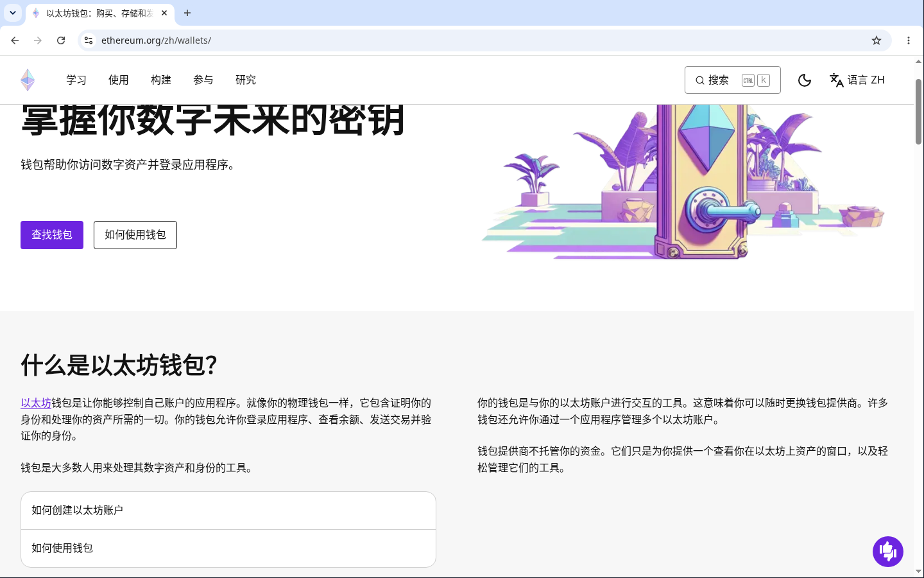Image resolution: width=924 pixels, height=578 pixels.
Task: Click the 搜索 search box
Action: pos(733,80)
